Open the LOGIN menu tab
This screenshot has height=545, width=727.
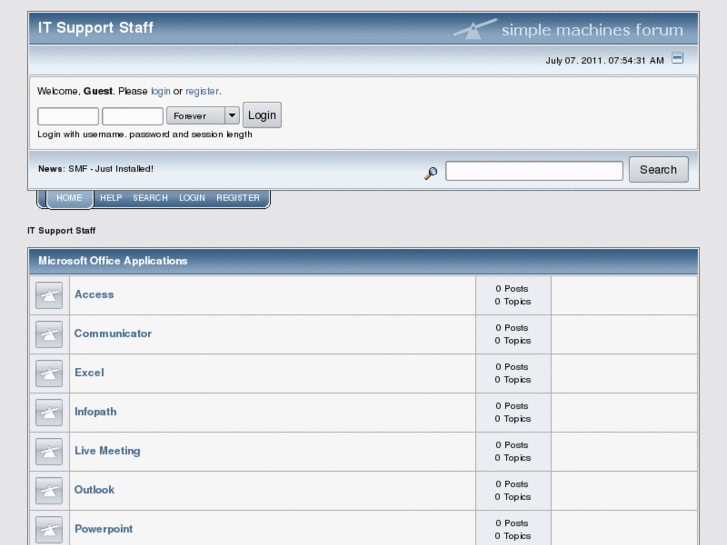coord(192,198)
